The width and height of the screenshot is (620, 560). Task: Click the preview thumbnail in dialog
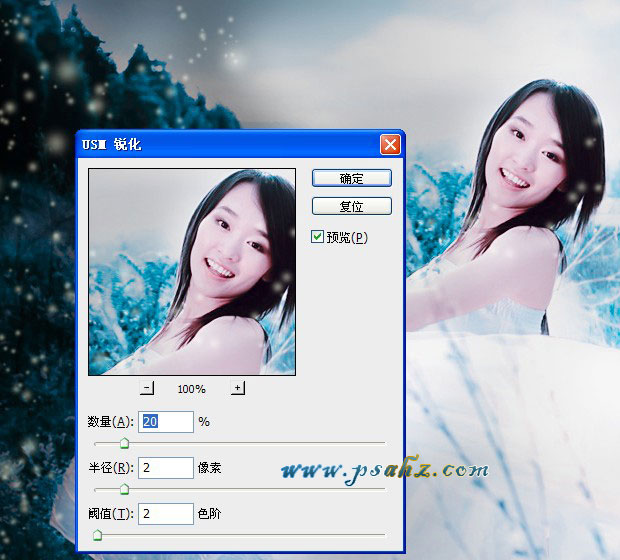tap(192, 271)
